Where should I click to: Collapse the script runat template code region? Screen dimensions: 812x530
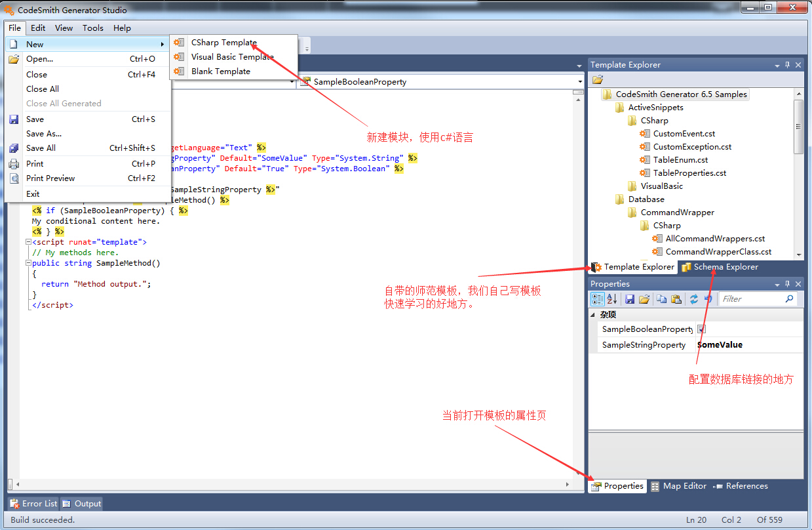(28, 242)
